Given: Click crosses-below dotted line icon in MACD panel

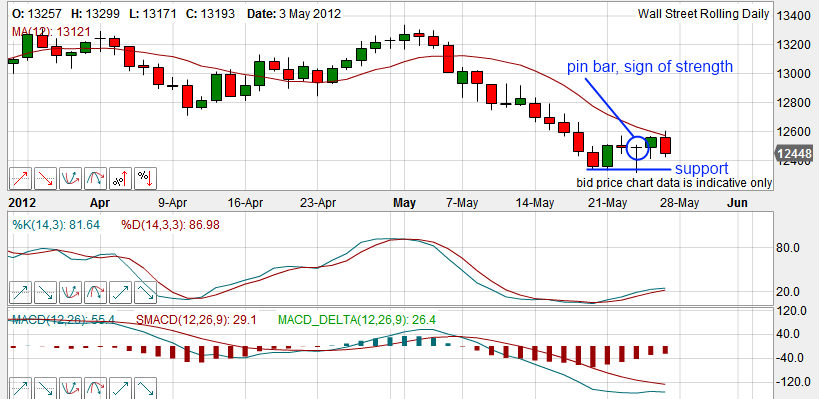Looking at the screenshot, I should tap(46, 389).
